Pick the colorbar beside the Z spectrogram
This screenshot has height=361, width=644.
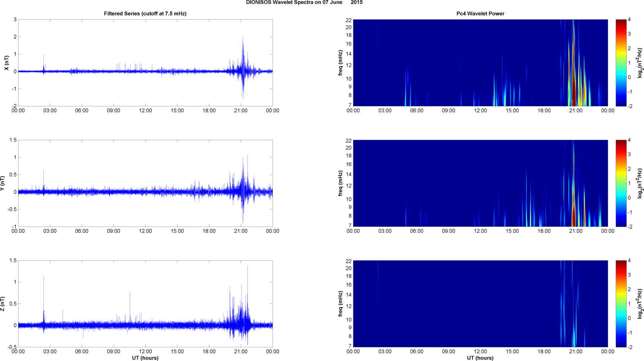click(x=621, y=304)
